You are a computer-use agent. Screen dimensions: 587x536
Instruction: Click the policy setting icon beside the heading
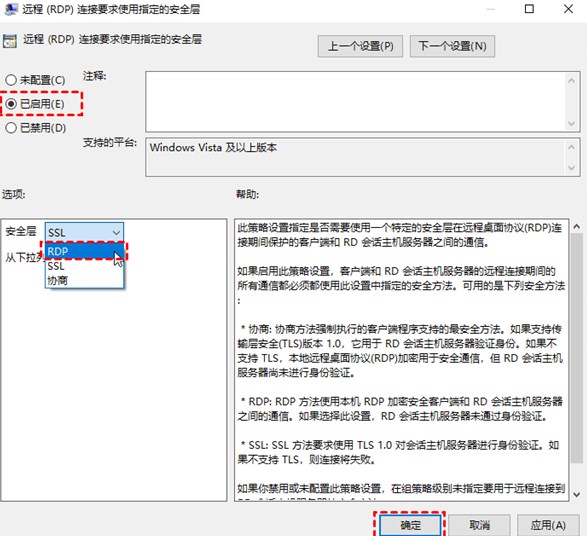tap(10, 41)
